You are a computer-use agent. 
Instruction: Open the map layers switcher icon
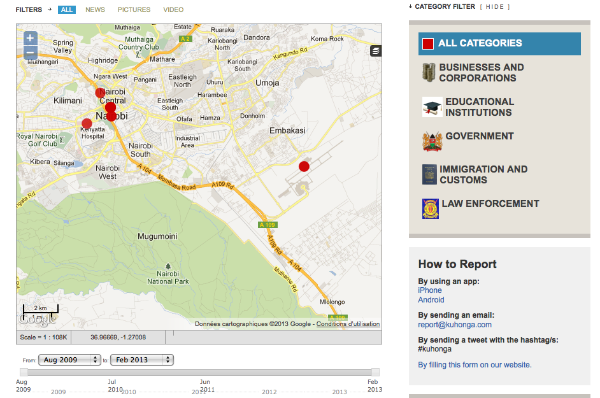[375, 51]
